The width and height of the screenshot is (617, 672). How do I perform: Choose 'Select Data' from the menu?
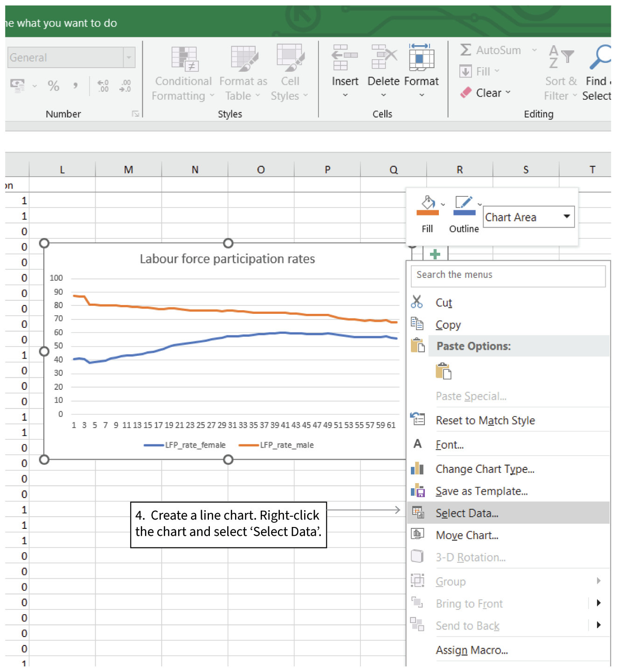coord(467,513)
